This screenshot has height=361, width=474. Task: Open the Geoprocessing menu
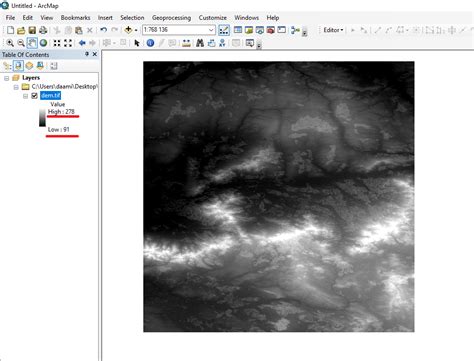point(171,18)
